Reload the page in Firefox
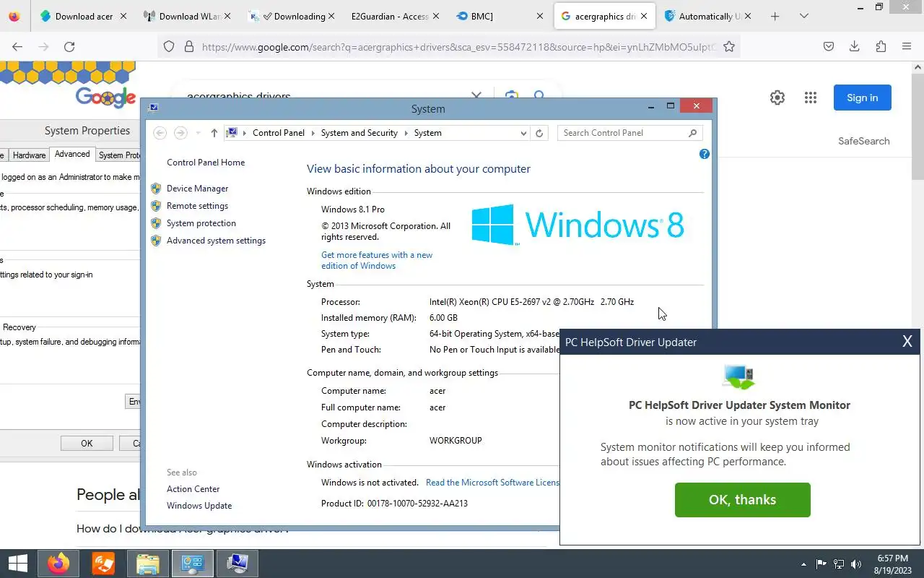 click(69, 46)
